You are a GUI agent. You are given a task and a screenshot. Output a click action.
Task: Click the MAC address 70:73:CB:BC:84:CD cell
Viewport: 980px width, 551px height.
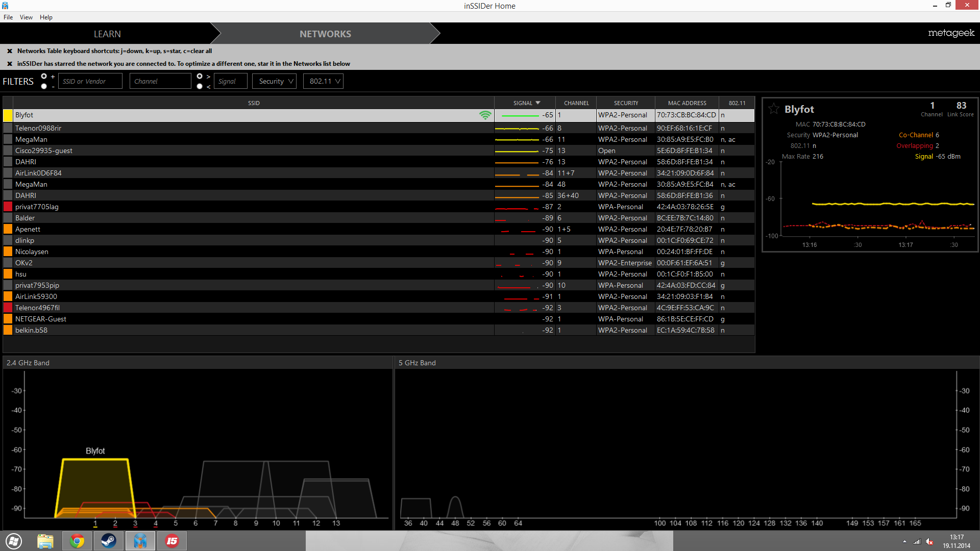click(x=686, y=115)
